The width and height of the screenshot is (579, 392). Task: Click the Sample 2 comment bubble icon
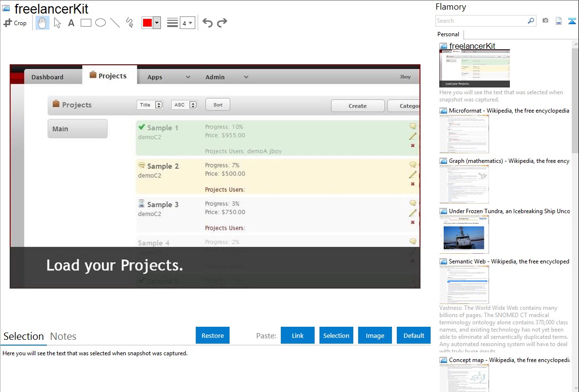(413, 164)
